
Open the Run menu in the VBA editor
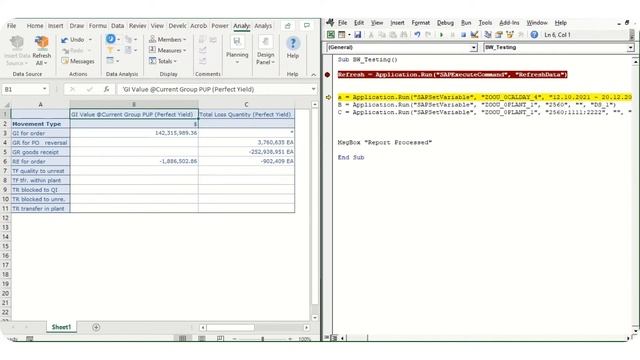(x=466, y=23)
